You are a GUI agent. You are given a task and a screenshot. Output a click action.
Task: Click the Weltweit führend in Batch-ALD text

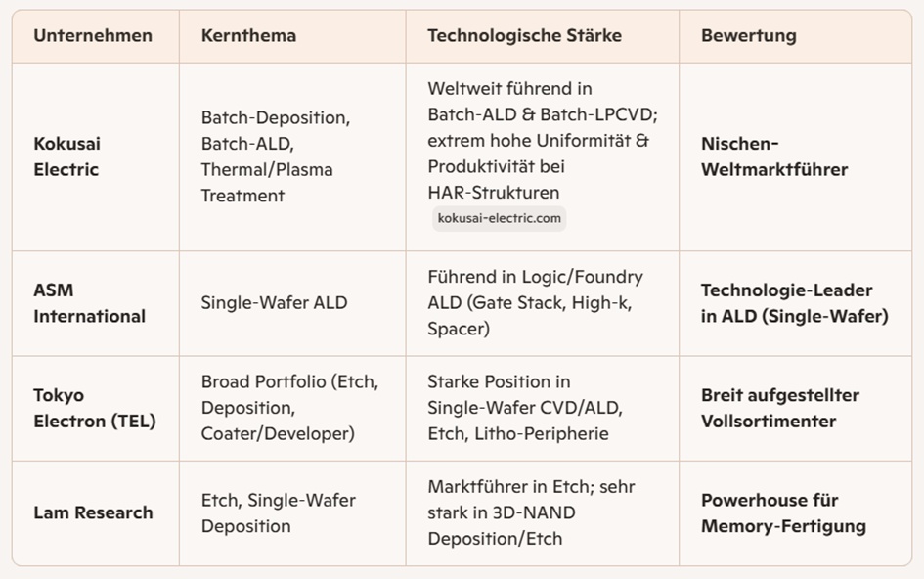(x=538, y=140)
